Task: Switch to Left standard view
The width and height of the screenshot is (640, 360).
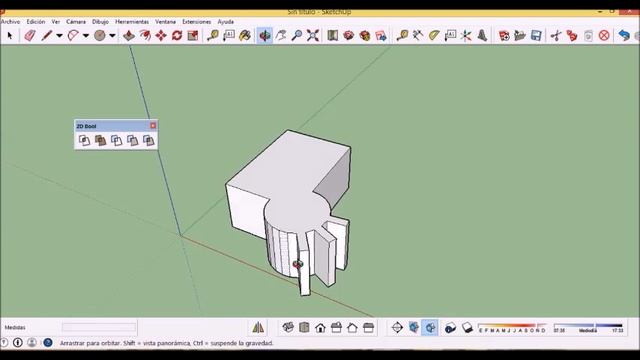Action: point(369,327)
